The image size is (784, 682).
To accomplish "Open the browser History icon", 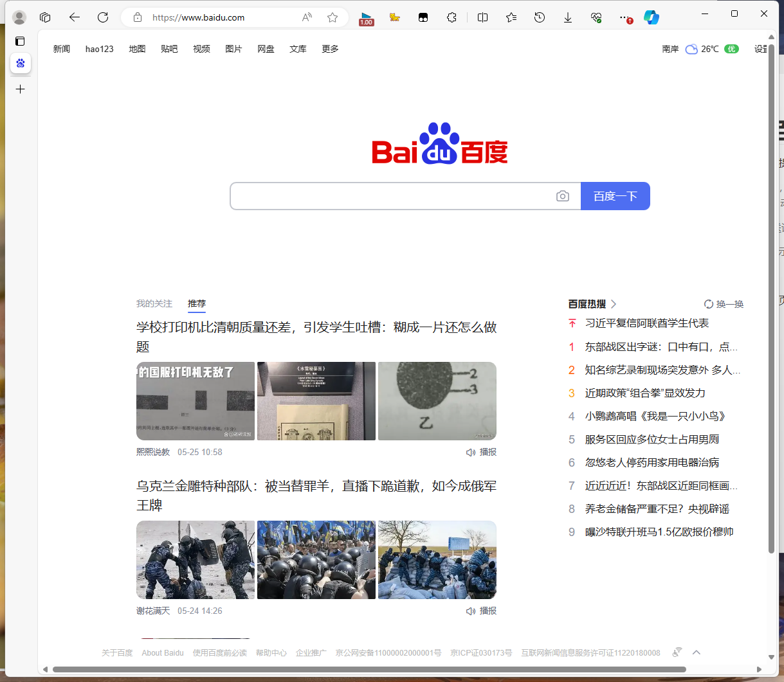I will point(540,17).
